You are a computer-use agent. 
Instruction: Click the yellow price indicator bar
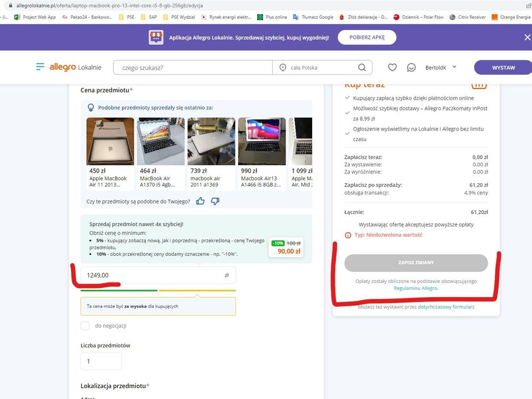point(198,290)
